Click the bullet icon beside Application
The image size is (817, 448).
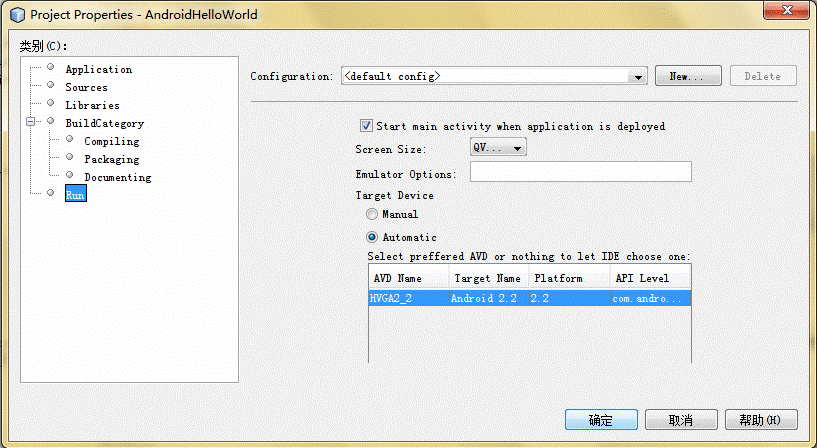pos(51,67)
